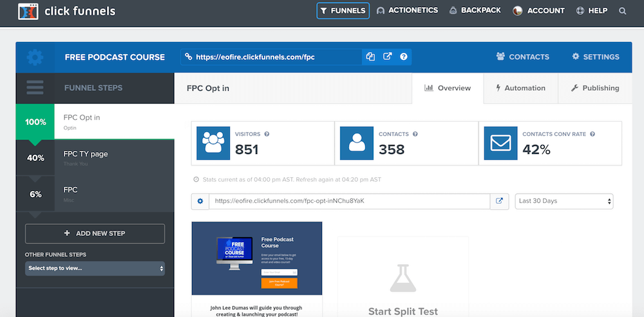Open the Help menu

tap(592, 11)
